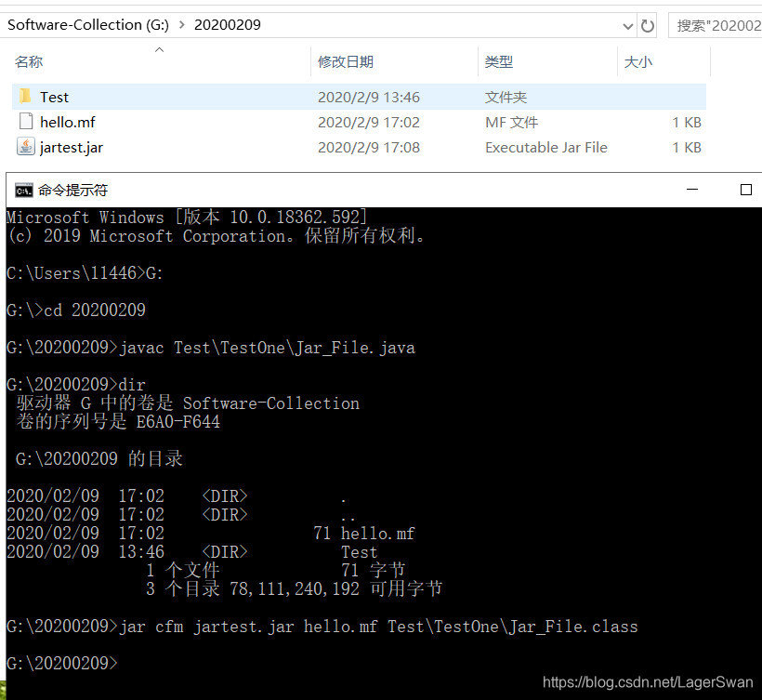Open the Command Prompt system menu icon
762x700 pixels.
(x=23, y=190)
